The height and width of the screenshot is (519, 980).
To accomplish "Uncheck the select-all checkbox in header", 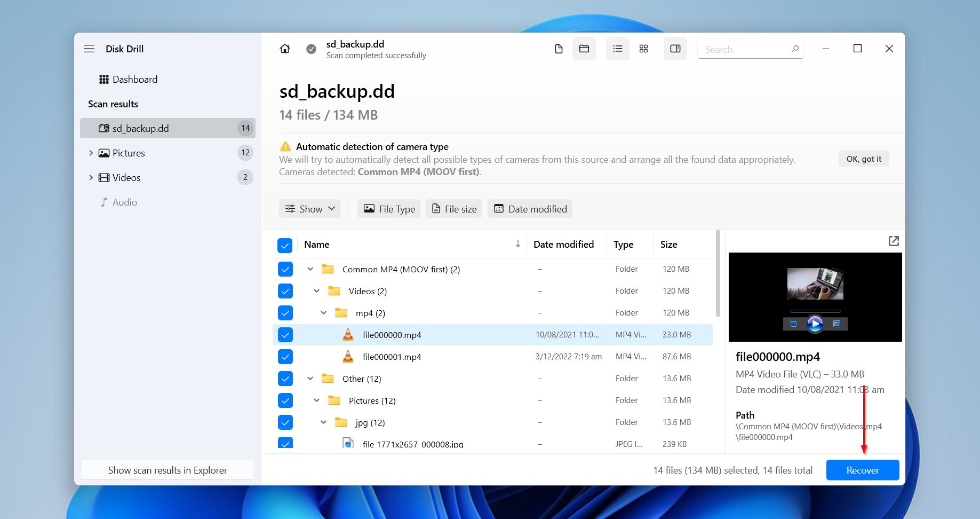I will click(285, 245).
